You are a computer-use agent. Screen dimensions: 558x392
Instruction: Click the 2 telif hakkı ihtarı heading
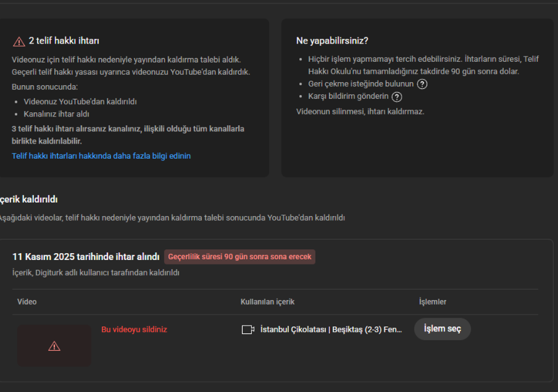click(64, 41)
